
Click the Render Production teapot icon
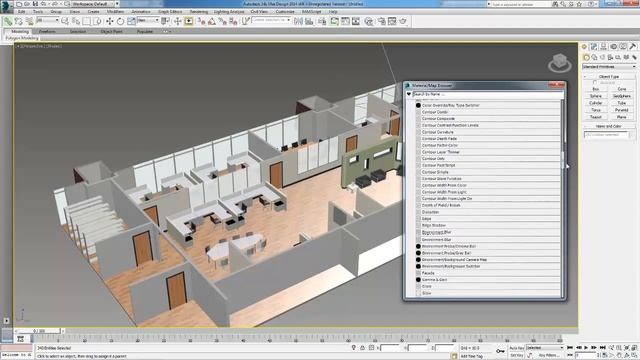pos(403,21)
